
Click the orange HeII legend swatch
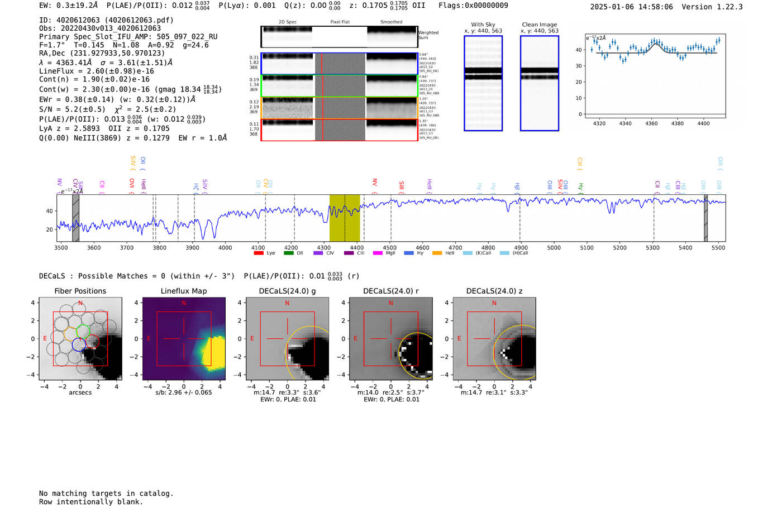point(437,253)
